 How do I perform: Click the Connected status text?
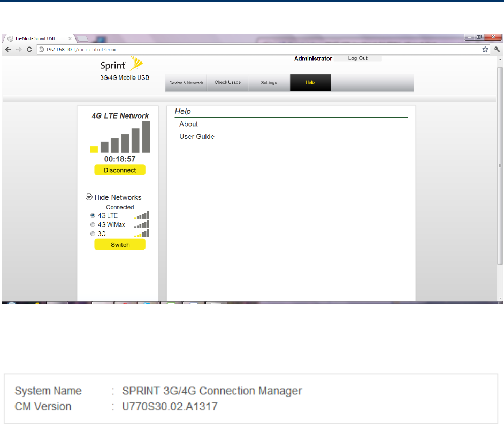click(120, 207)
